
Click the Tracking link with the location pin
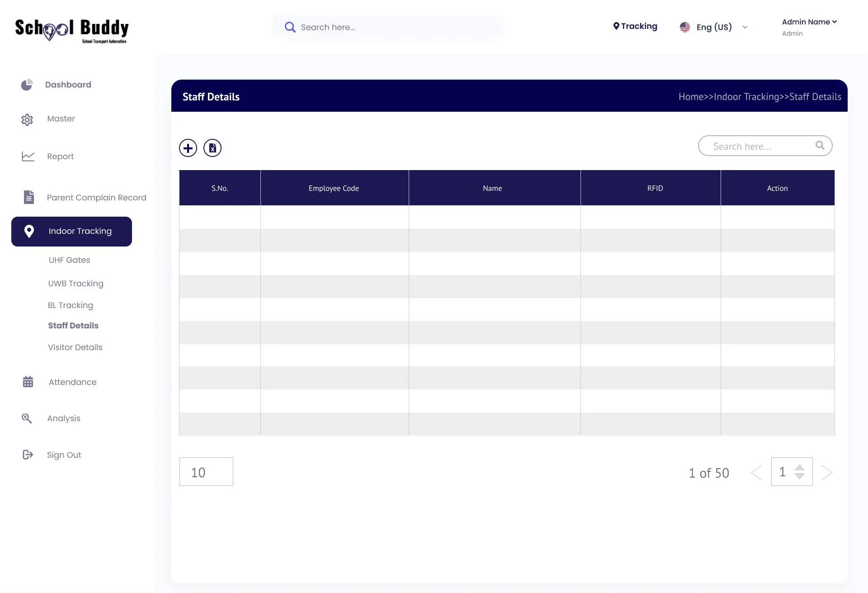click(x=635, y=26)
